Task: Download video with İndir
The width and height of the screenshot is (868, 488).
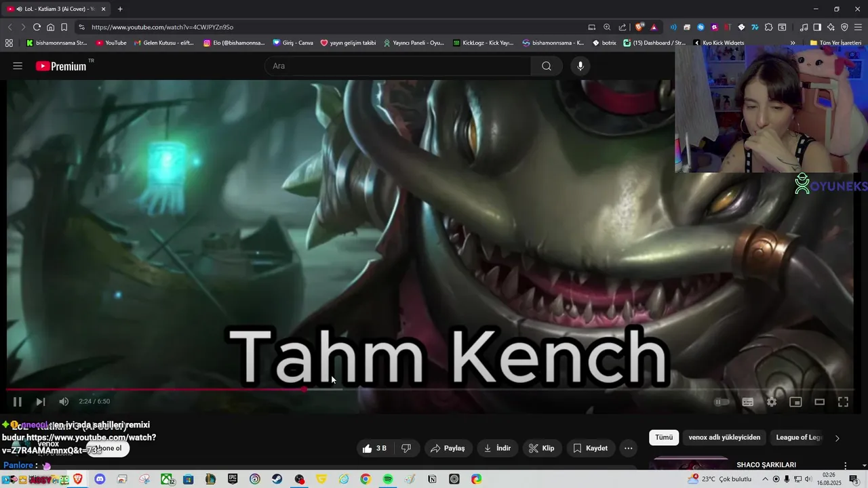Action: coord(497,448)
